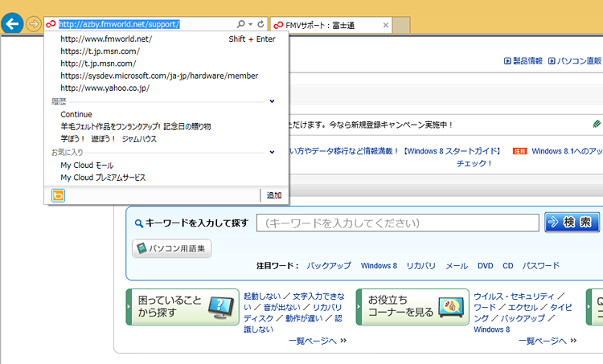Open the ウイルス・セキュリティ link
This screenshot has width=603, height=364.
click(514, 296)
